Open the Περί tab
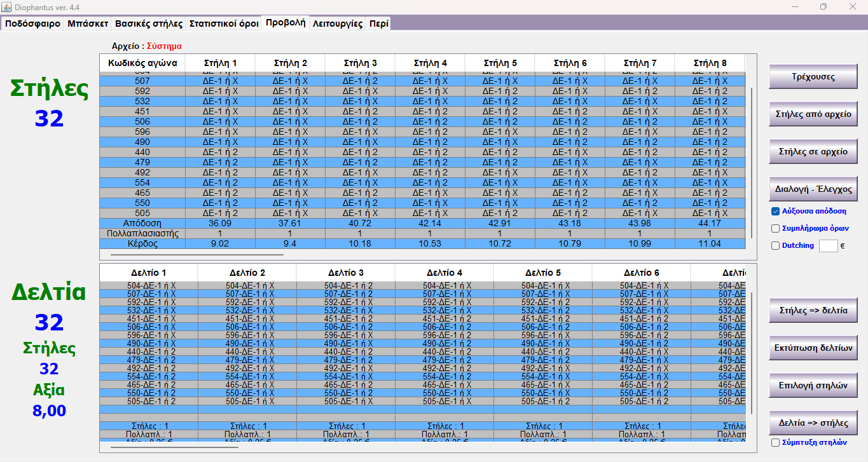Viewport: 868px width, 462px height. coord(379,24)
